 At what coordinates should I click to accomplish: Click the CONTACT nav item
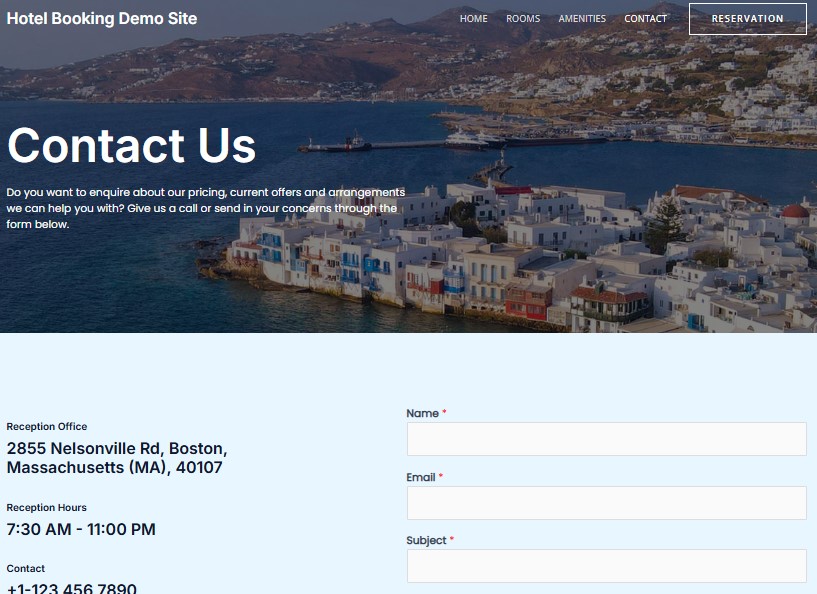(645, 18)
